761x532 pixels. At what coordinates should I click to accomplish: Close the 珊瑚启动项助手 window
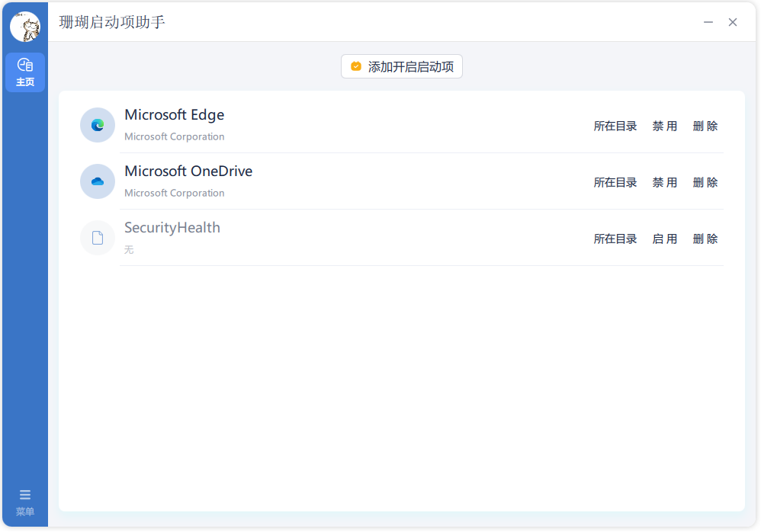[x=733, y=22]
